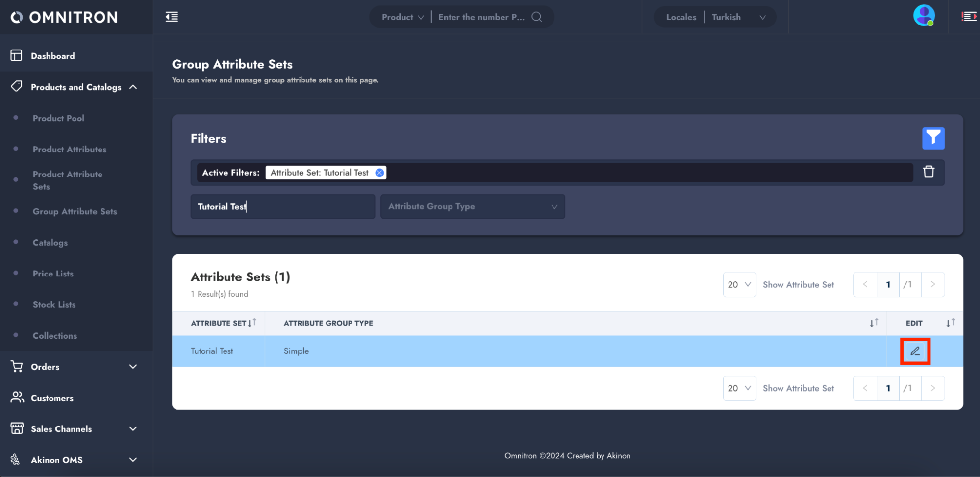Sort by the Attribute Group Type column arrows
The height and width of the screenshot is (477, 980).
tap(874, 323)
